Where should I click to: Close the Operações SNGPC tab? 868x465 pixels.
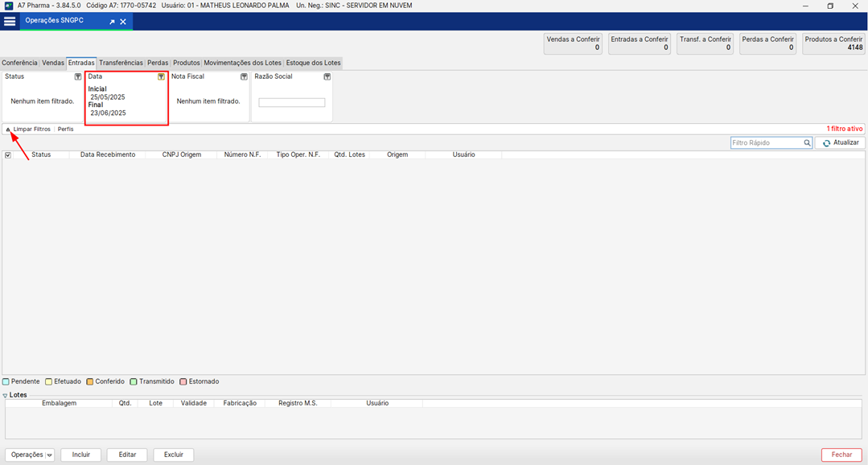[123, 22]
